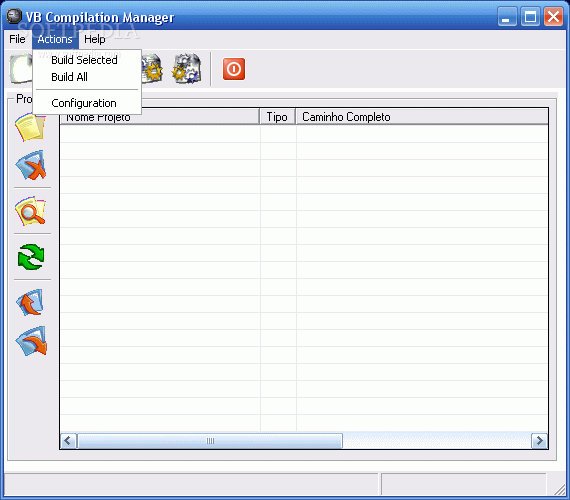Close the VB Compilation Manager window
The width and height of the screenshot is (570, 500).
click(553, 17)
